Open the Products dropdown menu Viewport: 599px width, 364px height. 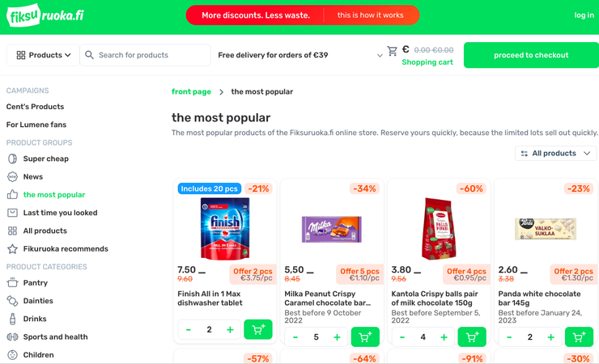pos(44,55)
